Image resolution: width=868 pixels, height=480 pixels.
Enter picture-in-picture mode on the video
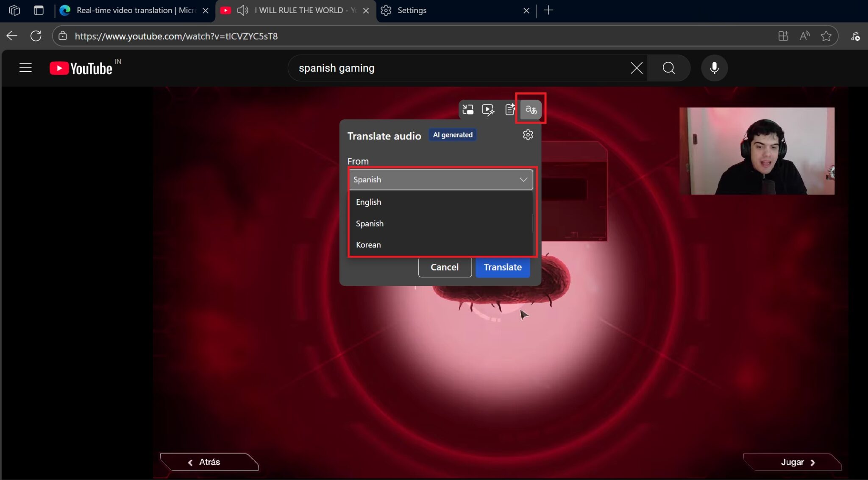[467, 109]
